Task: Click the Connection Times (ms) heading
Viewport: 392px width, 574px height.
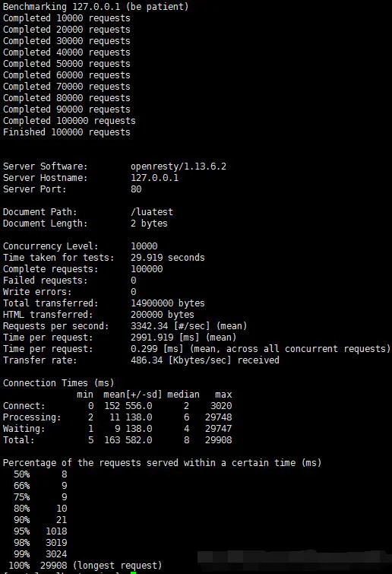Action: (x=58, y=383)
